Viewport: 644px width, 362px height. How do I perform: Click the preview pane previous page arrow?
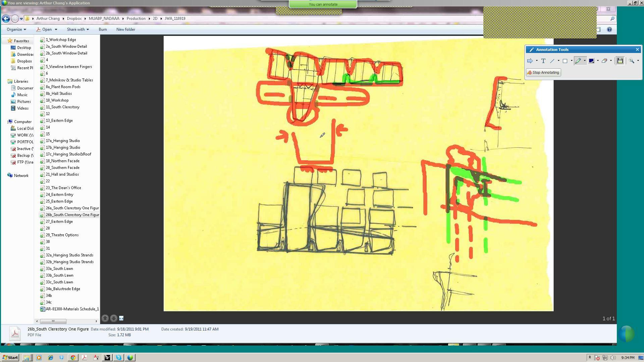[105, 318]
